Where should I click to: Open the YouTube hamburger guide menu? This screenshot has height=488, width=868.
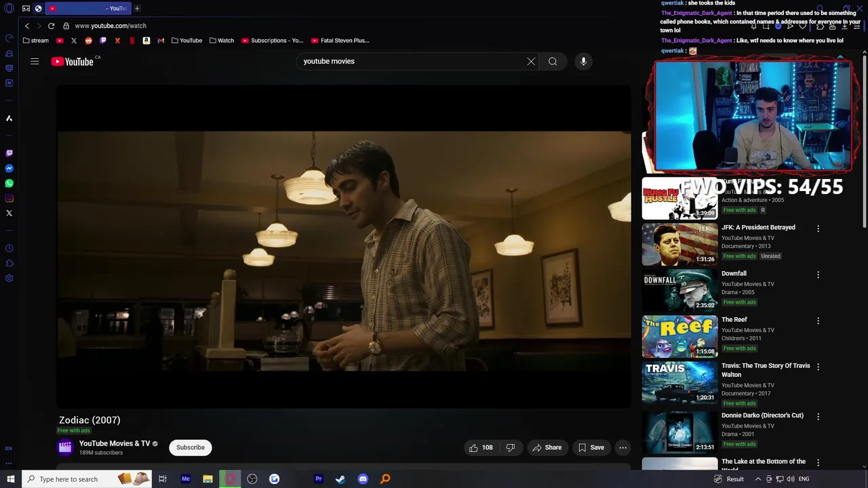(35, 61)
